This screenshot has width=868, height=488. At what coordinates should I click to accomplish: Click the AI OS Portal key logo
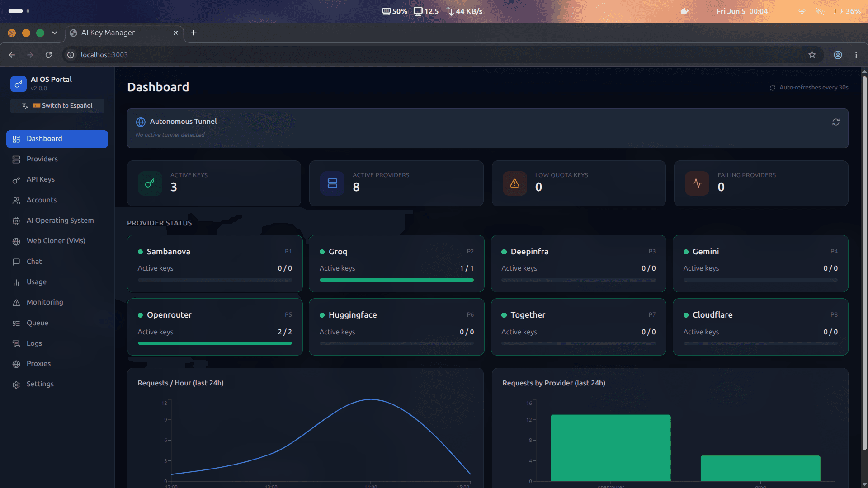point(19,84)
